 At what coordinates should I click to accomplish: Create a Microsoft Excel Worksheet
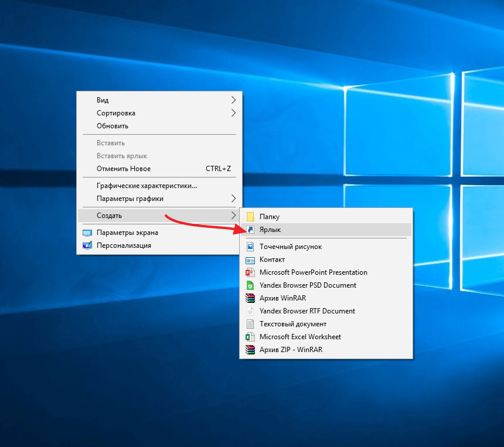[x=326, y=336]
